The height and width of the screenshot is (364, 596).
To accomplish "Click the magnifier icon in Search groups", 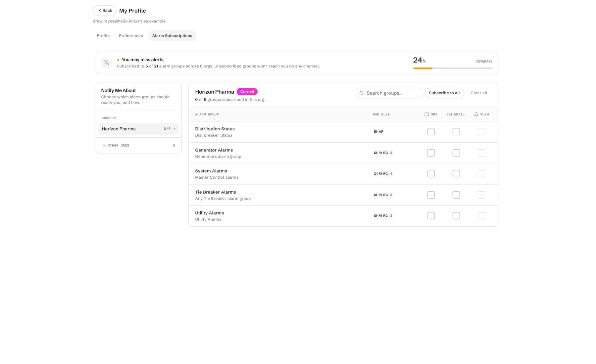I will pyautogui.click(x=362, y=93).
